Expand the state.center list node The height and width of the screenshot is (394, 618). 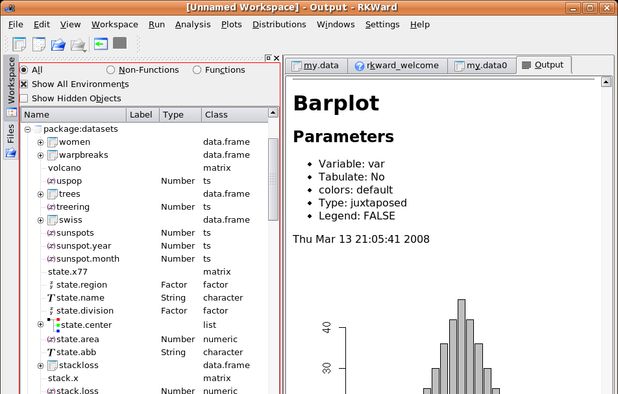[40, 325]
